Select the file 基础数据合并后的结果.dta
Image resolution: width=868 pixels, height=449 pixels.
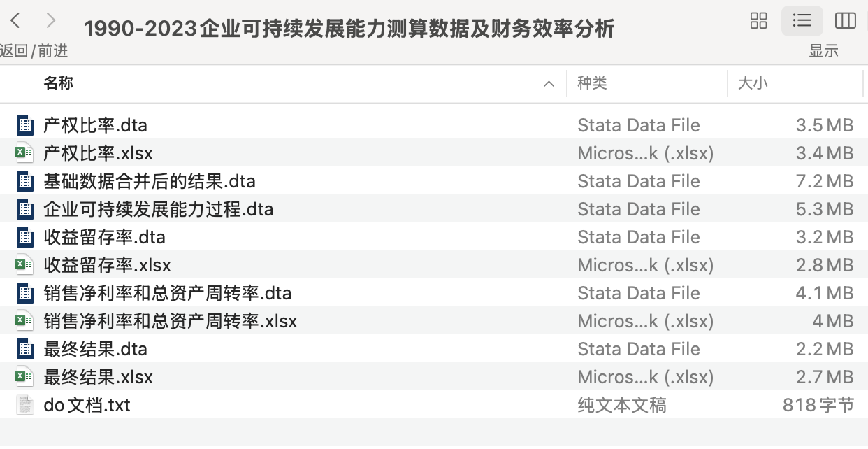150,181
